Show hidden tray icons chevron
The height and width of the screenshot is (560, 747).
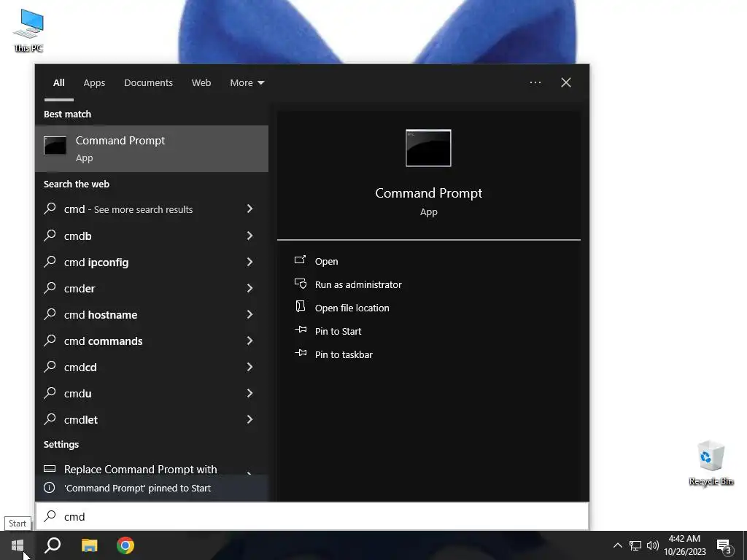(x=617, y=545)
